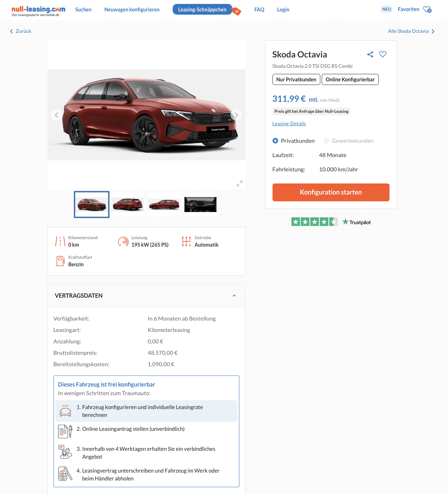Open the Leasing-Details link
448x494 pixels.
click(x=289, y=123)
